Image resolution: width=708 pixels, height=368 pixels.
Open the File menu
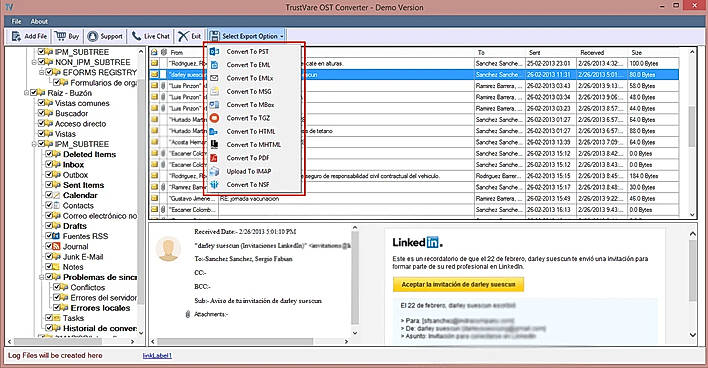[x=16, y=21]
